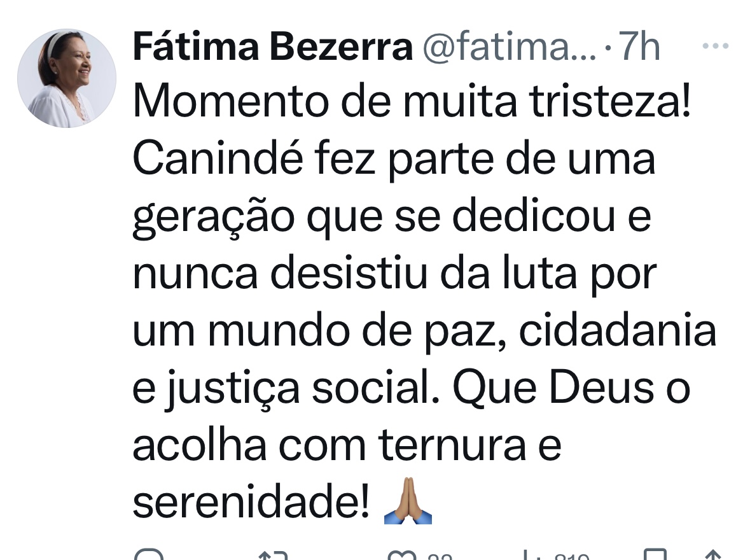This screenshot has width=750, height=560.
Task: Open the Fátima Bezerra display name
Action: [x=272, y=47]
